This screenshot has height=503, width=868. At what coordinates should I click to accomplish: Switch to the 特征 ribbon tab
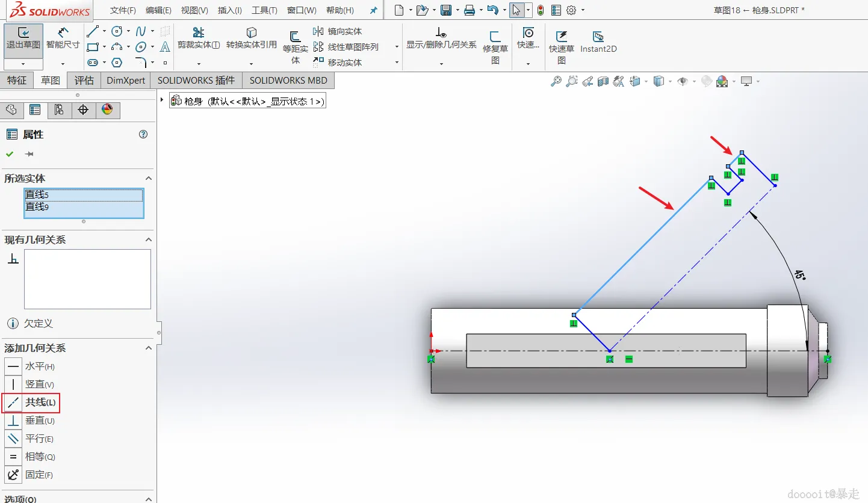[17, 80]
